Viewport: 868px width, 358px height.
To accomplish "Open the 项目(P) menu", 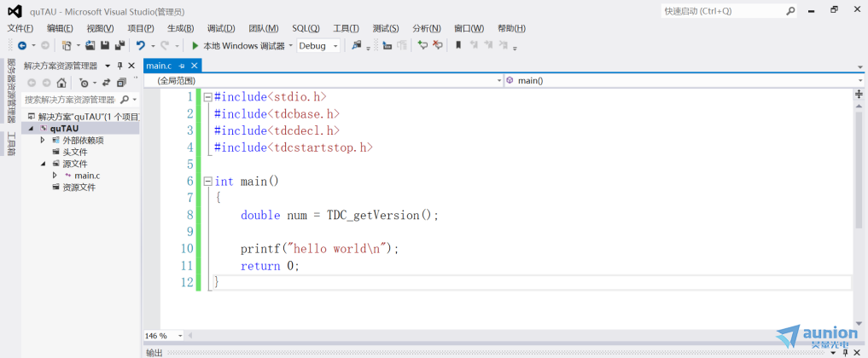I will tap(141, 29).
